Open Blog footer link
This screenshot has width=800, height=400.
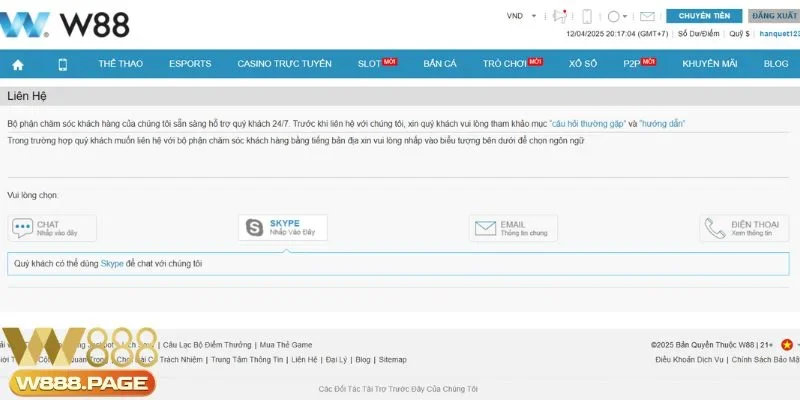coord(363,360)
